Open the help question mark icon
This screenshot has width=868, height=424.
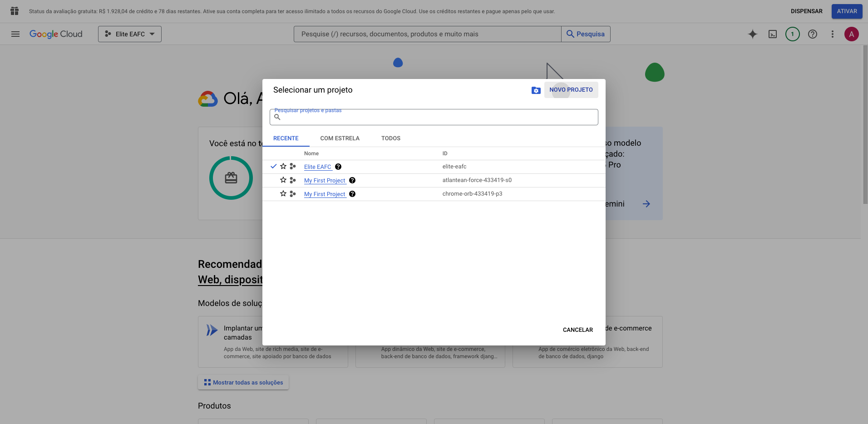tap(813, 34)
